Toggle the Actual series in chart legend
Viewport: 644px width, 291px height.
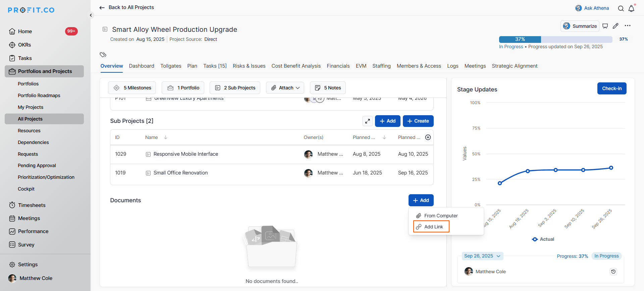pos(543,239)
